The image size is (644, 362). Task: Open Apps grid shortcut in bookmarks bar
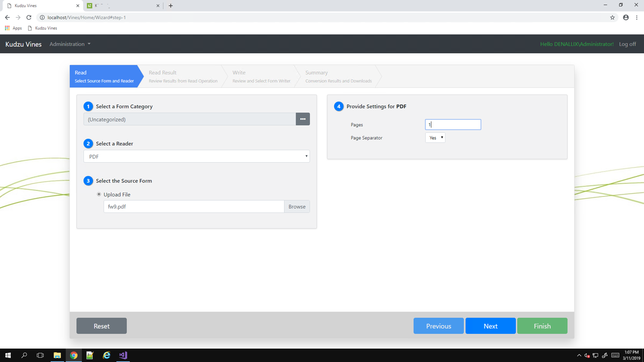pos(13,28)
